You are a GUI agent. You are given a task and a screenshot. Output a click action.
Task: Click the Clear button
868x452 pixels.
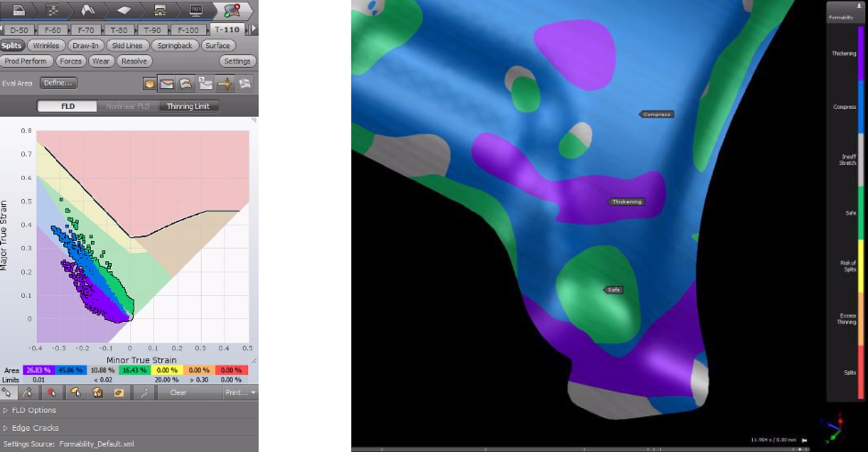click(x=178, y=393)
